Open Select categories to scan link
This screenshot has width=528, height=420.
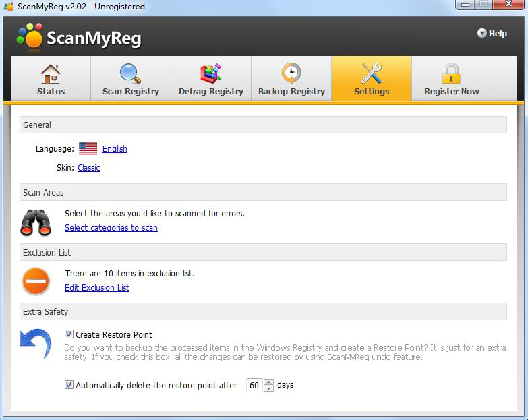point(111,228)
